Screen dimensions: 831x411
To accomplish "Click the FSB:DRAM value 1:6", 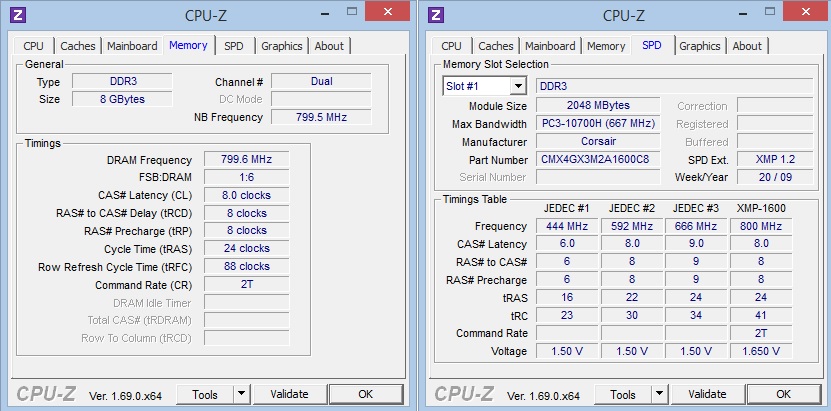I will coord(246,177).
